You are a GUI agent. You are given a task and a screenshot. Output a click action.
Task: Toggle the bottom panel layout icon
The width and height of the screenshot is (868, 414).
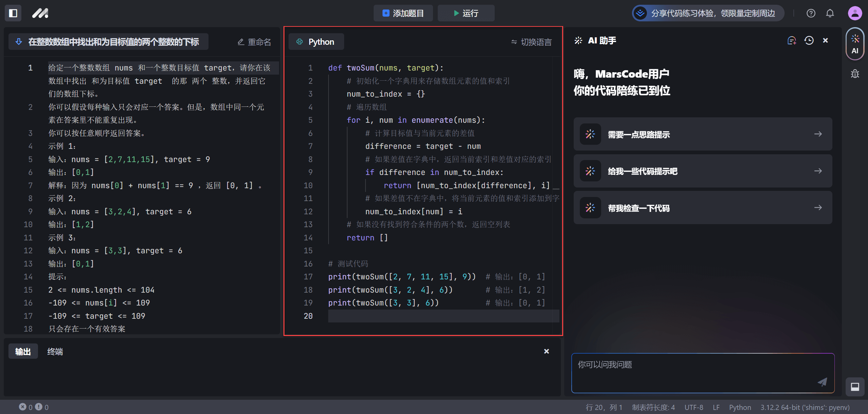tap(855, 387)
